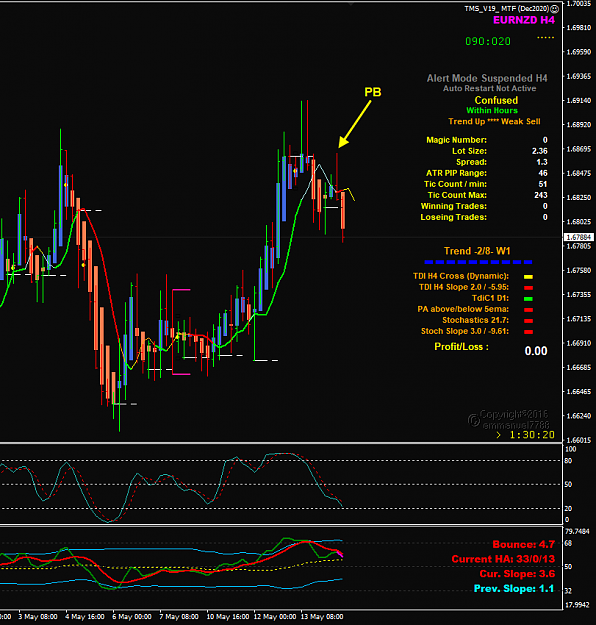Click the Winning Trades label
Image resolution: width=596 pixels, height=625 pixels.
click(x=454, y=206)
